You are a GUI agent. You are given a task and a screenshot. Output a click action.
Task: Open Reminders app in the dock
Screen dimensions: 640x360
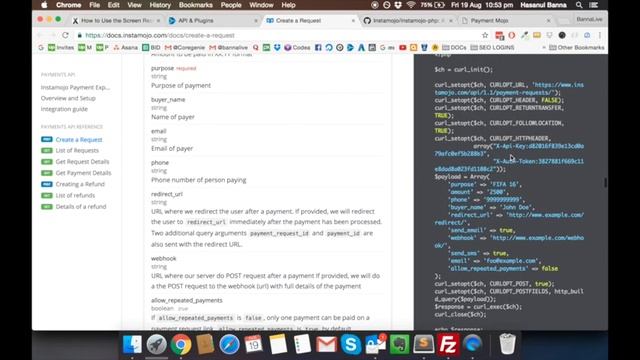[x=302, y=344]
